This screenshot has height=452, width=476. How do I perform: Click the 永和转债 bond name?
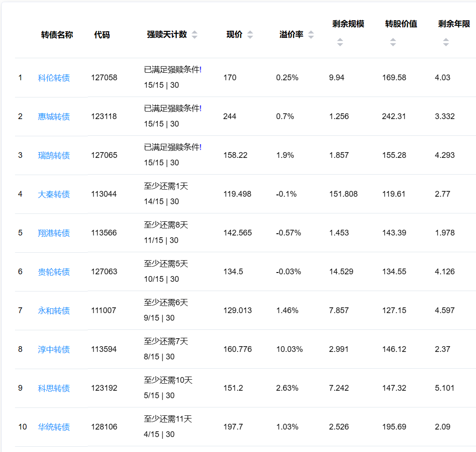pyautogui.click(x=54, y=311)
